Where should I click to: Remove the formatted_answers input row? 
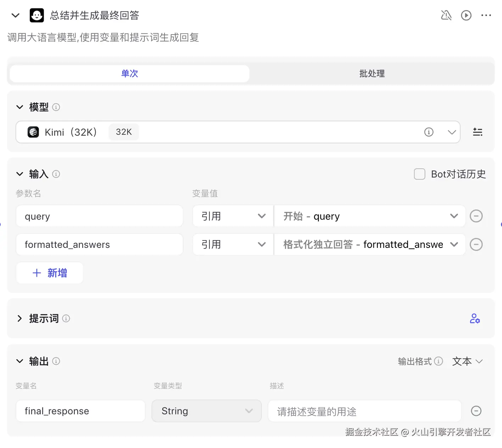(x=476, y=244)
